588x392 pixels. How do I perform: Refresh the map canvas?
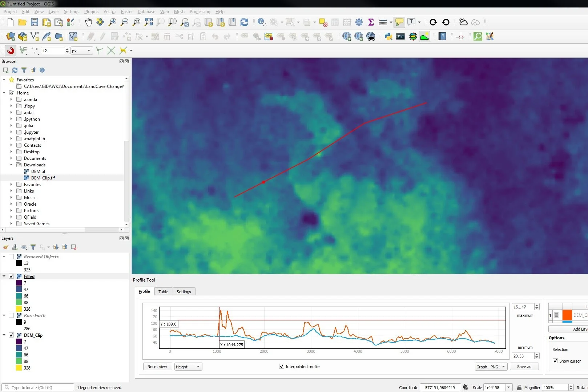click(x=244, y=22)
